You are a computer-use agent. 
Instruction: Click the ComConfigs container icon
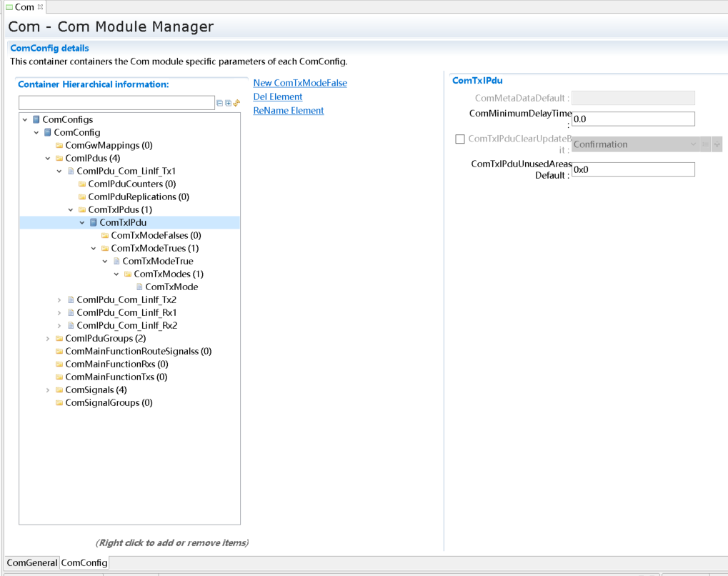click(36, 120)
